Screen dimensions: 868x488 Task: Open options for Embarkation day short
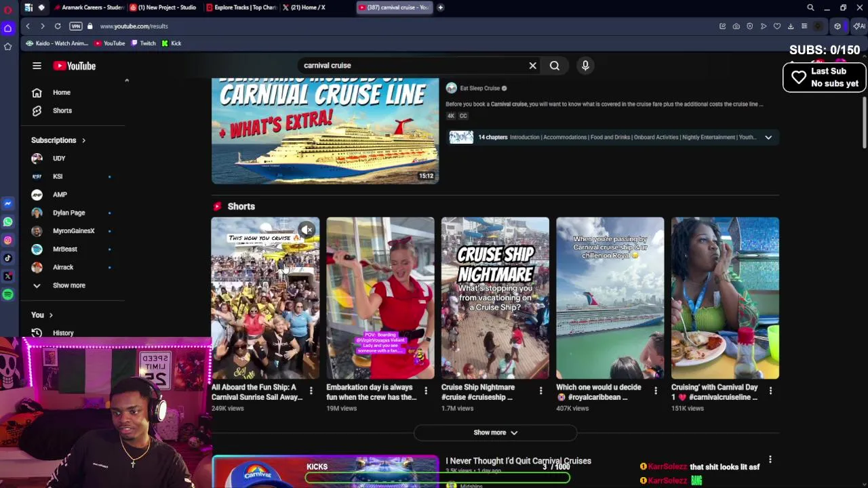[426, 390]
